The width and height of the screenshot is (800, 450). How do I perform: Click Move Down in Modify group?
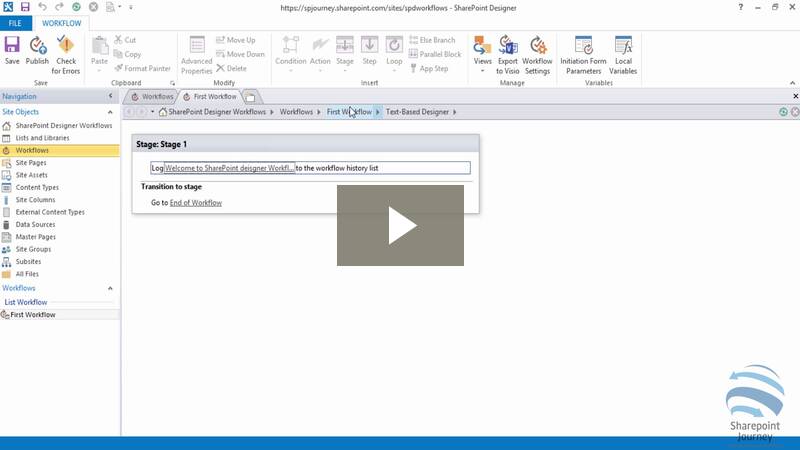click(x=240, y=54)
